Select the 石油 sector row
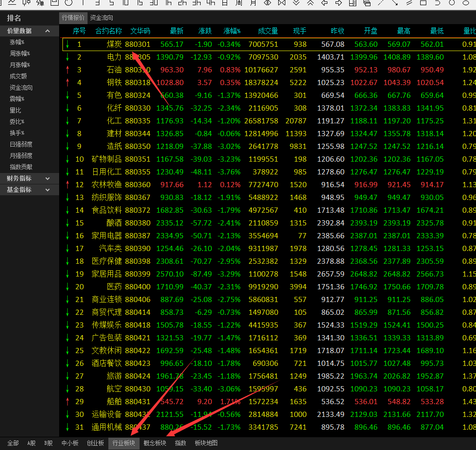 (x=114, y=70)
